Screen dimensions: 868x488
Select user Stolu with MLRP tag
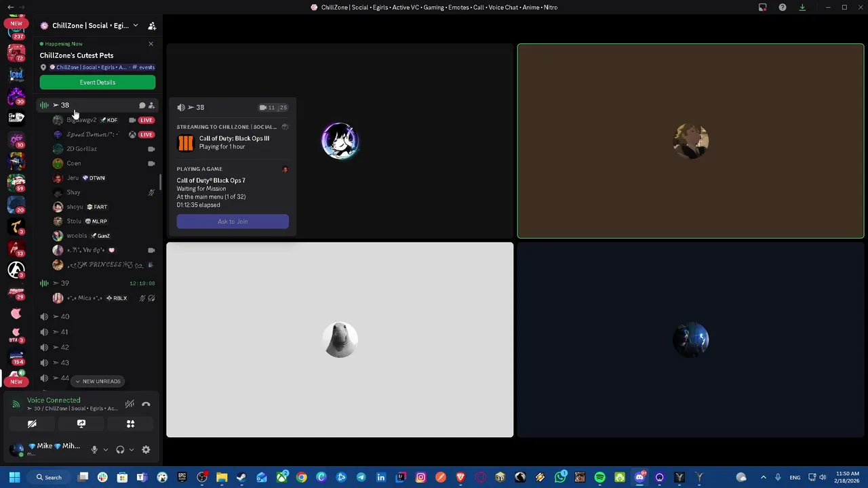point(104,221)
